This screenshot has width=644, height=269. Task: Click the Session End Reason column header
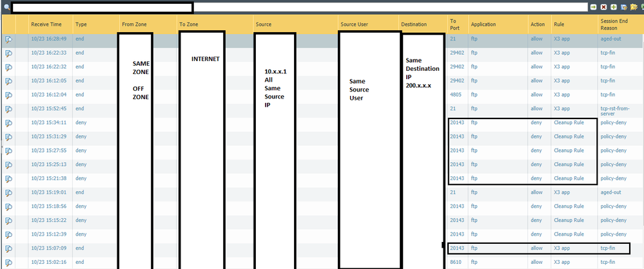click(614, 24)
